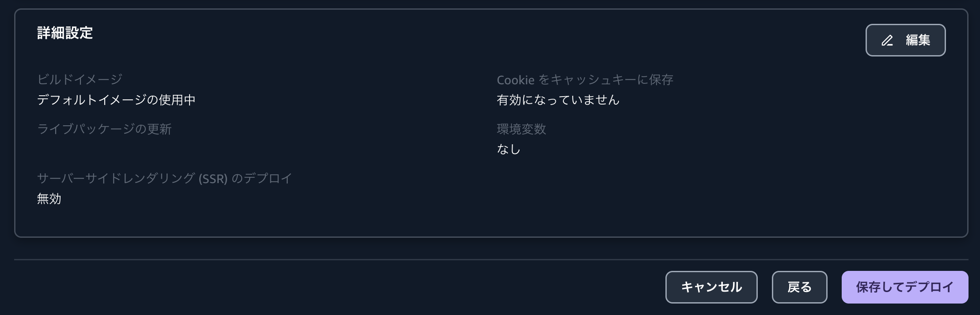980x315 pixels.
Task: Click 有効になっていません value text
Action: click(558, 100)
